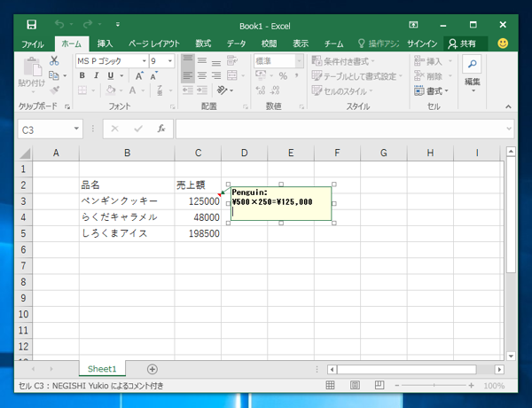Click the New Sheet plus button

153,369
